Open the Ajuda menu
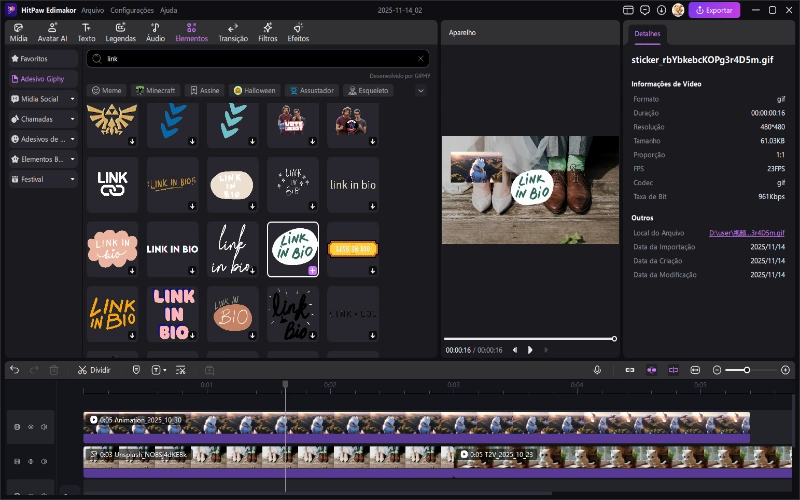 click(x=168, y=10)
